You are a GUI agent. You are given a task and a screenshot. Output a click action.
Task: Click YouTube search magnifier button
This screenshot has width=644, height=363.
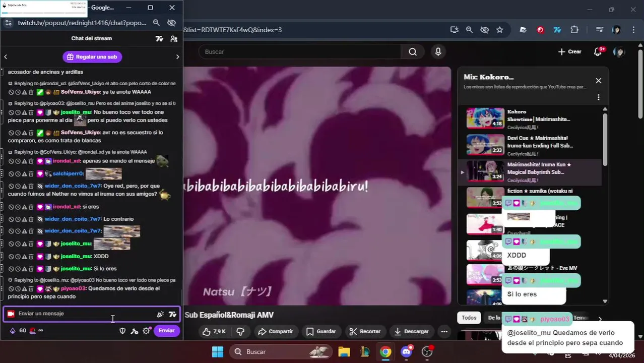coord(413,52)
